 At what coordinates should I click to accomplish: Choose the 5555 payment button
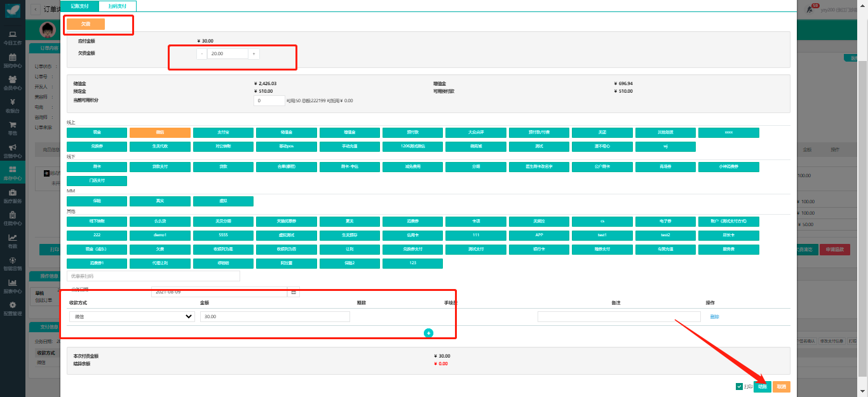(x=223, y=235)
